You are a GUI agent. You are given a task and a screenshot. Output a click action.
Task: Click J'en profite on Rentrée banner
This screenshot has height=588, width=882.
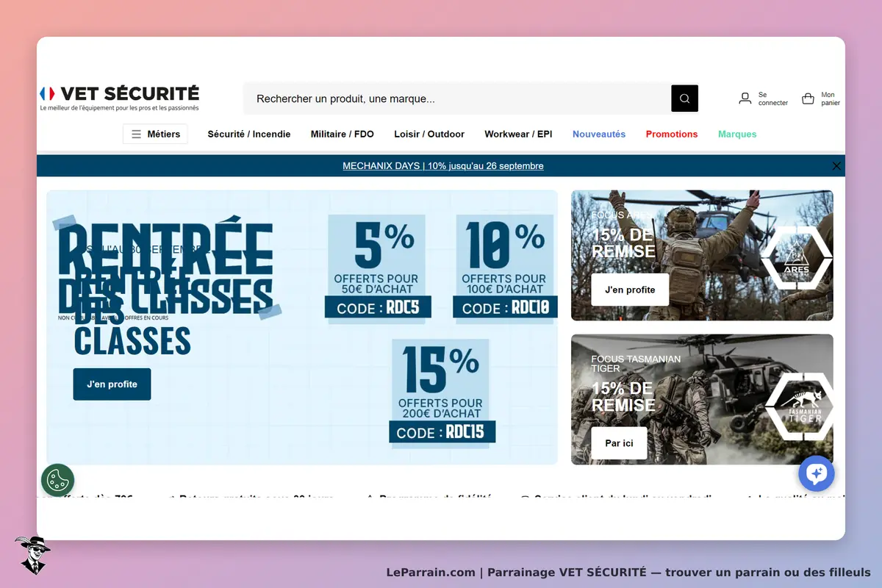pos(112,384)
